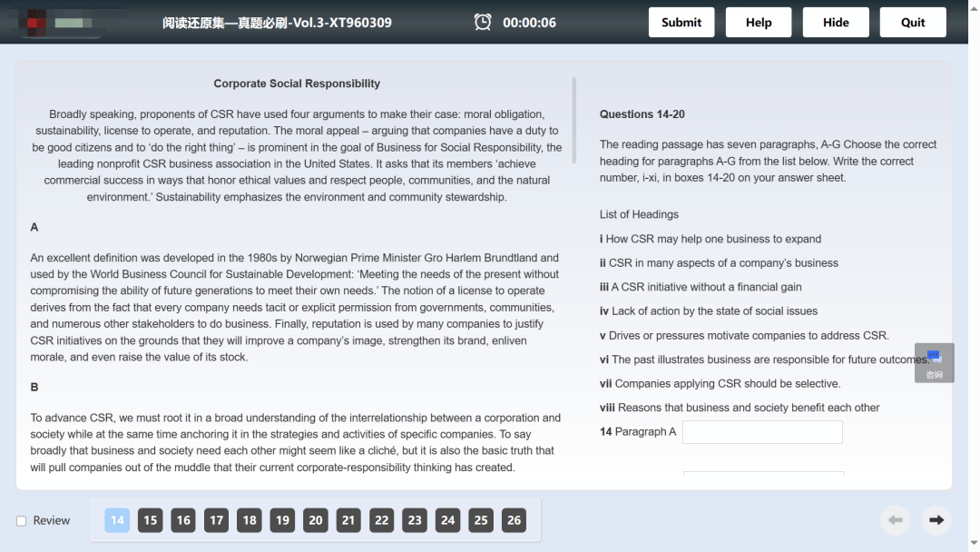The image size is (980, 552).
Task: Click heading iii about no financial gain
Action: [x=700, y=287]
